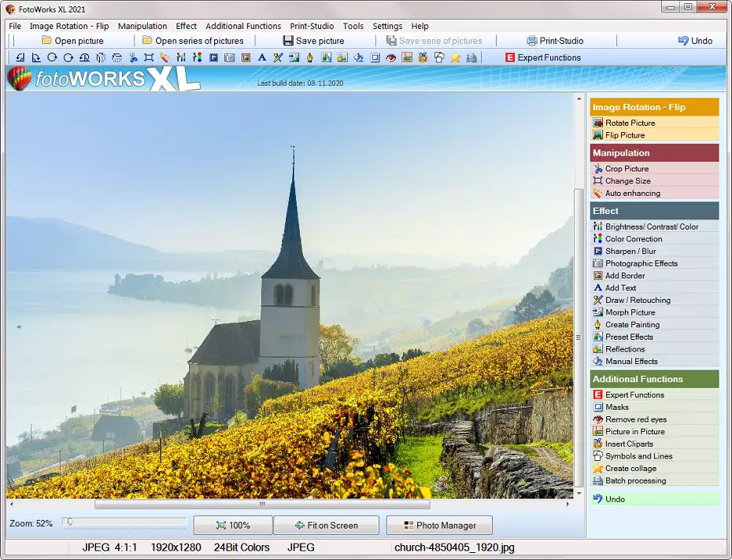Open Expert Functions from the toolbar
Image resolution: width=732 pixels, height=560 pixels.
[542, 57]
